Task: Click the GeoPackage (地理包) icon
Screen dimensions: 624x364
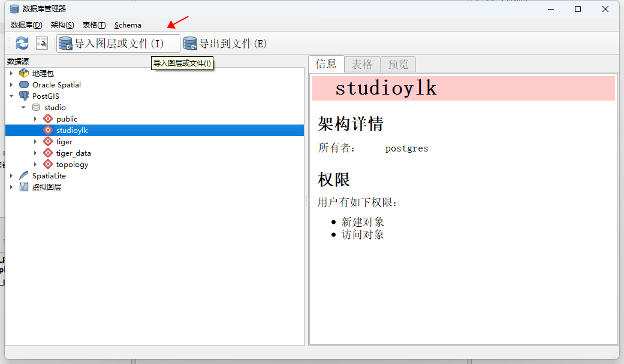Action: tap(24, 73)
